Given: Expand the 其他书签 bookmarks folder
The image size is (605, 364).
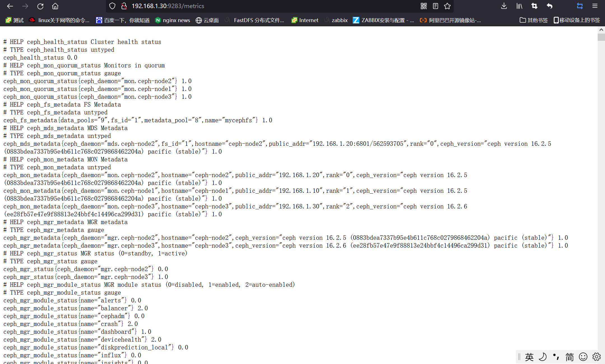Looking at the screenshot, I should point(534,20).
